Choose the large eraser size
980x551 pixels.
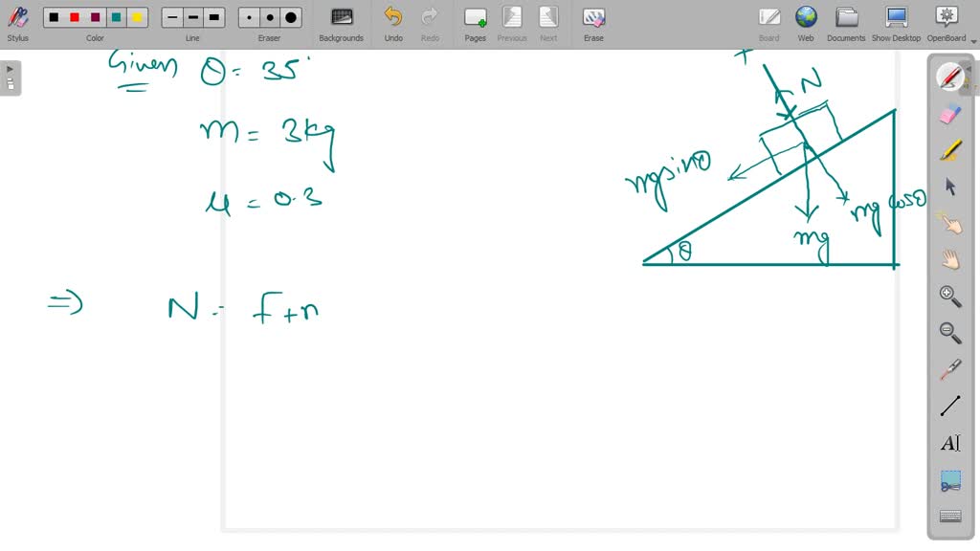291,17
